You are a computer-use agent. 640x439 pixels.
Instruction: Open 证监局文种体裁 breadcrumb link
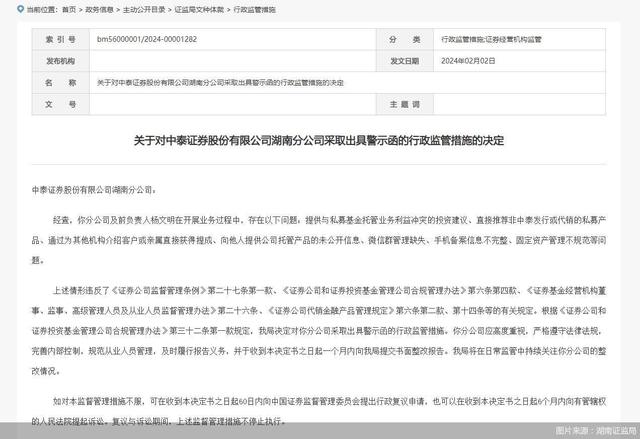199,9
